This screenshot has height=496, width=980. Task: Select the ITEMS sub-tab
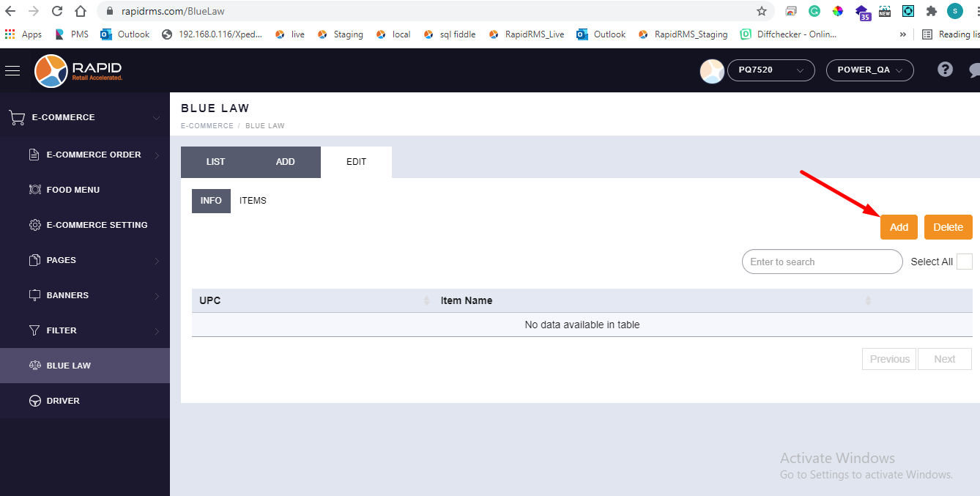click(253, 201)
